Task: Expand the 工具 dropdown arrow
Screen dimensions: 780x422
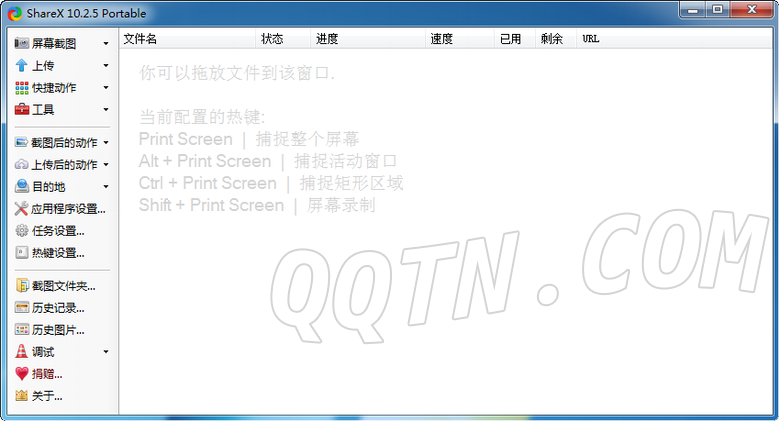Action: point(106,109)
